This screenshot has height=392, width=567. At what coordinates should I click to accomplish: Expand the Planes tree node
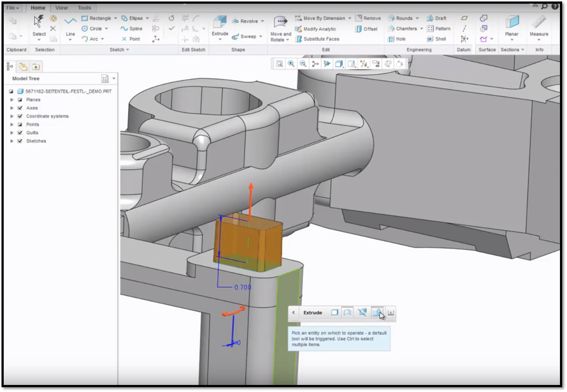(12, 100)
